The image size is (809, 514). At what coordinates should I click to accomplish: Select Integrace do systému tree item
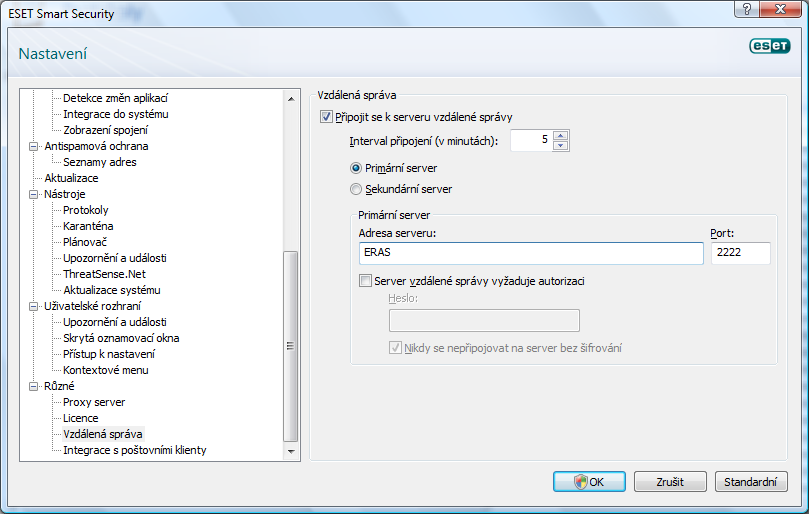click(116, 114)
